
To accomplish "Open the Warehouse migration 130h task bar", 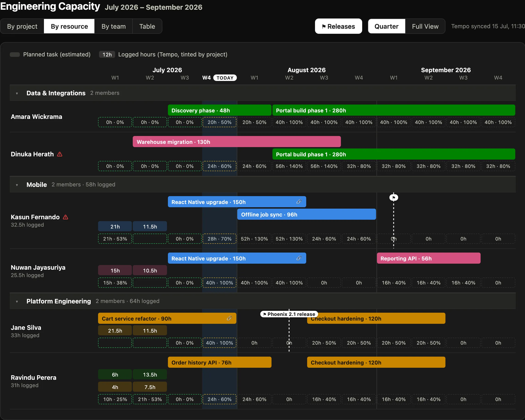I will pos(236,142).
